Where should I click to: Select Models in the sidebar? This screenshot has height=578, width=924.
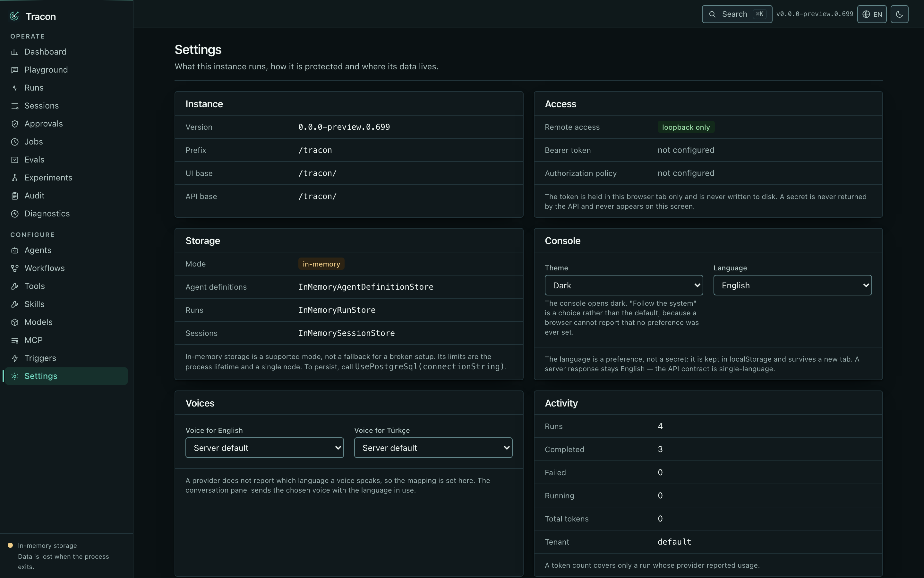point(66,322)
